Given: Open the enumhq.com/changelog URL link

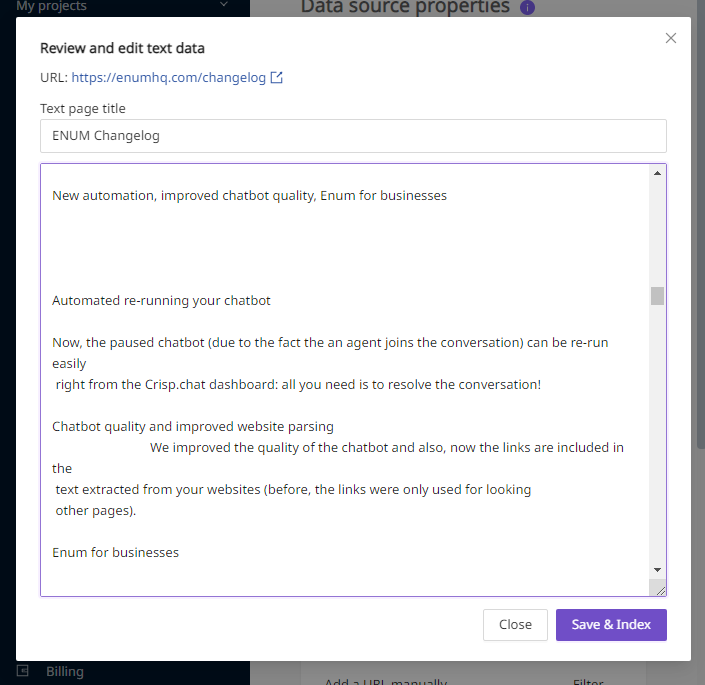Looking at the screenshot, I should pos(169,77).
